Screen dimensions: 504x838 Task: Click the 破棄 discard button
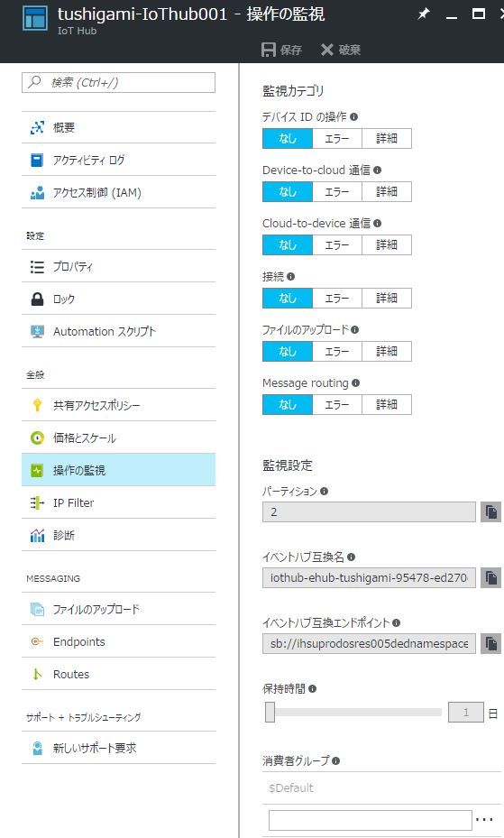pyautogui.click(x=341, y=50)
